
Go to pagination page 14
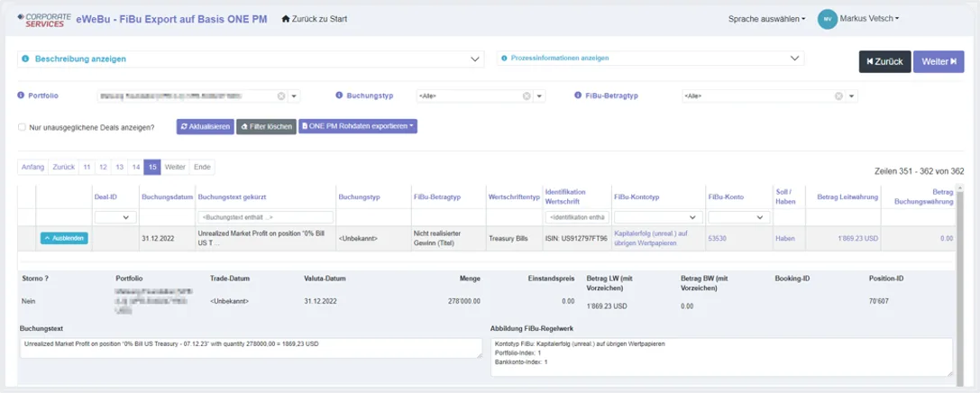point(135,168)
